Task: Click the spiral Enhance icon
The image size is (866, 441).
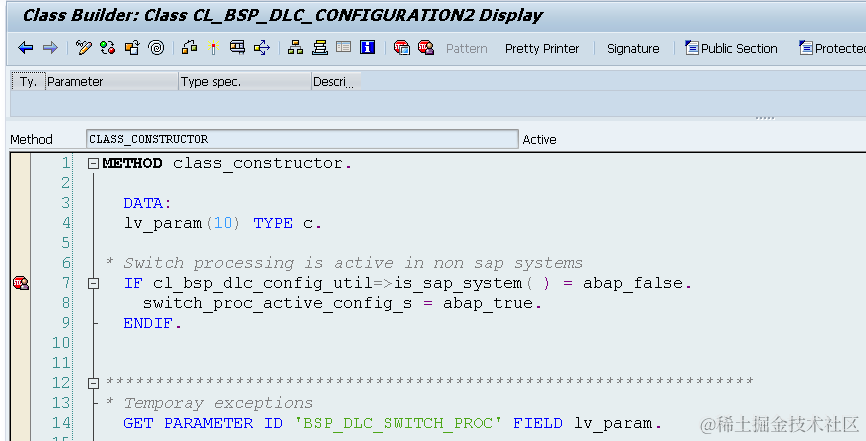Action: point(156,48)
